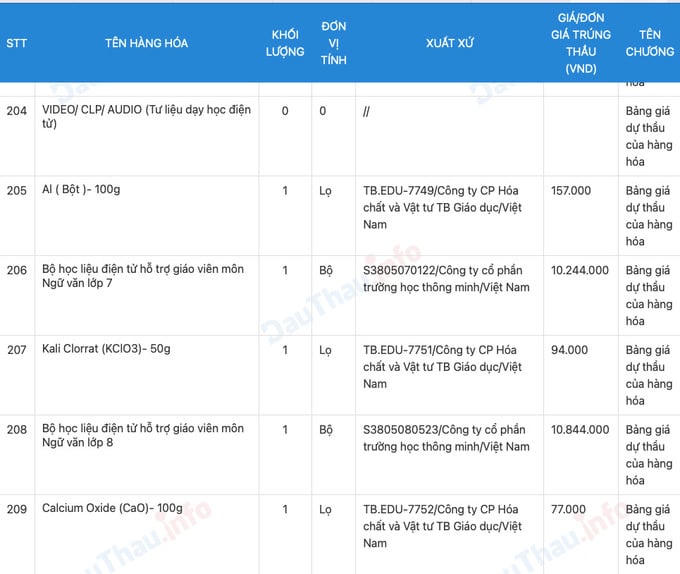This screenshot has height=574, width=680.
Task: Select the Ngữ văn lớp 8 item name
Action: [143, 437]
